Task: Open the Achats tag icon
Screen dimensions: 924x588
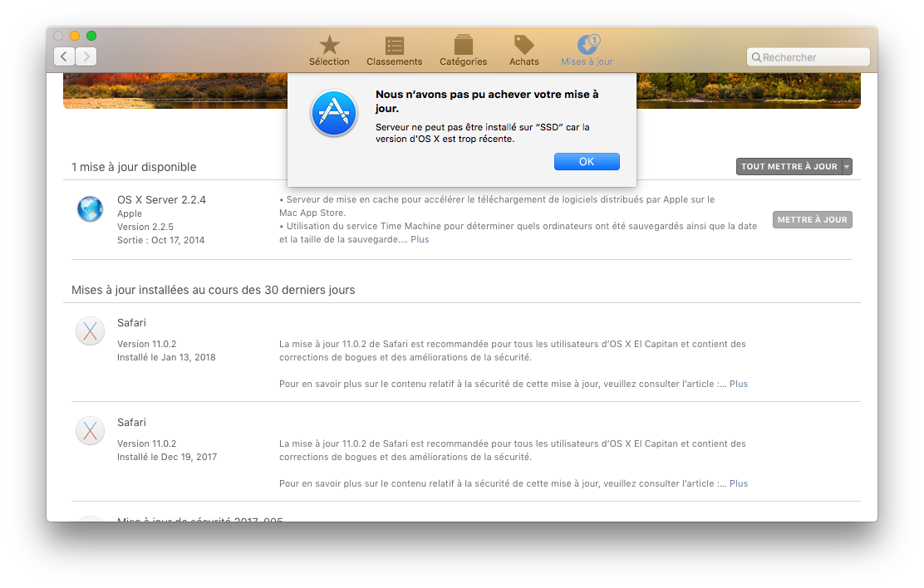Action: pos(523,45)
